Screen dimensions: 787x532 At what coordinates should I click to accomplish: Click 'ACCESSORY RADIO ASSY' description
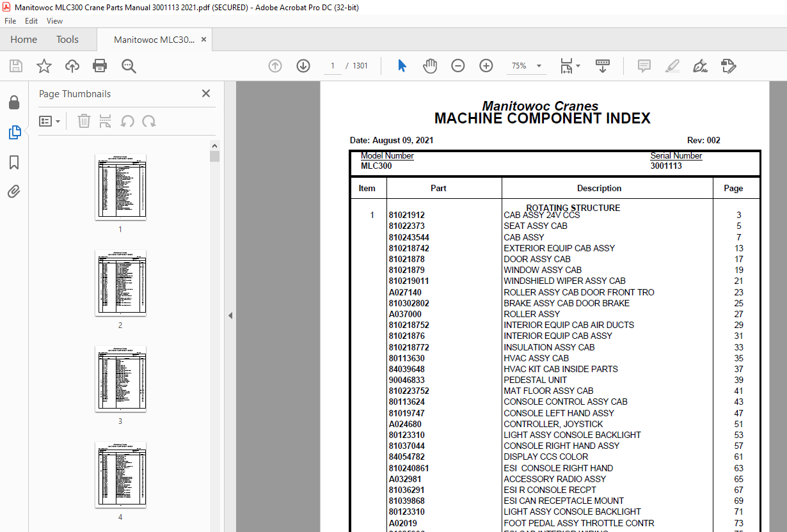(555, 479)
